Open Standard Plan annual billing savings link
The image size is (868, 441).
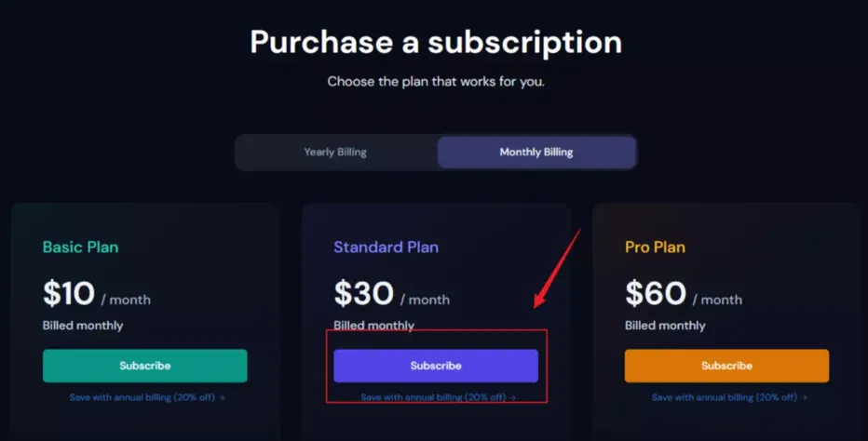coord(438,397)
